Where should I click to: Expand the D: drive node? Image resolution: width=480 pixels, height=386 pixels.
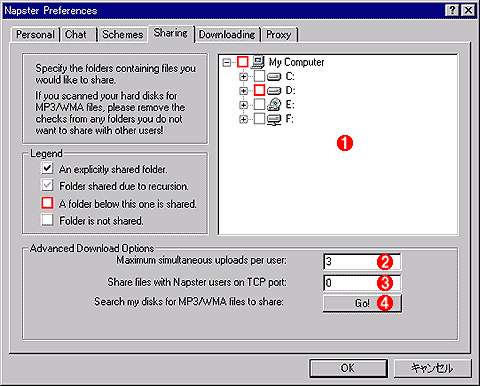point(243,91)
